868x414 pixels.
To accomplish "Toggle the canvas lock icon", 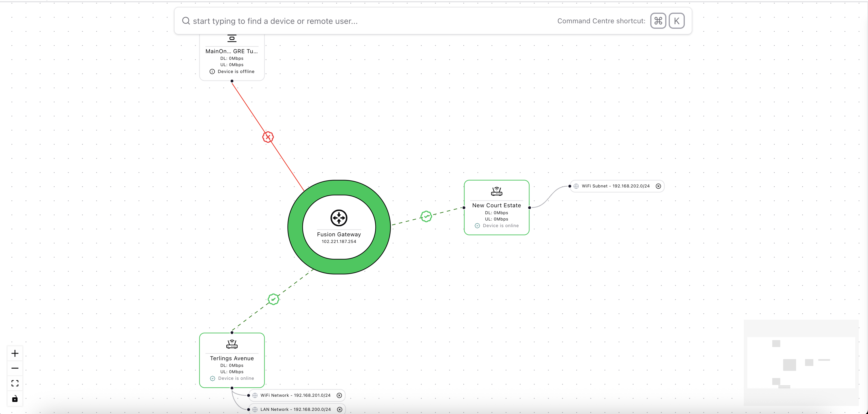I will coord(15,399).
